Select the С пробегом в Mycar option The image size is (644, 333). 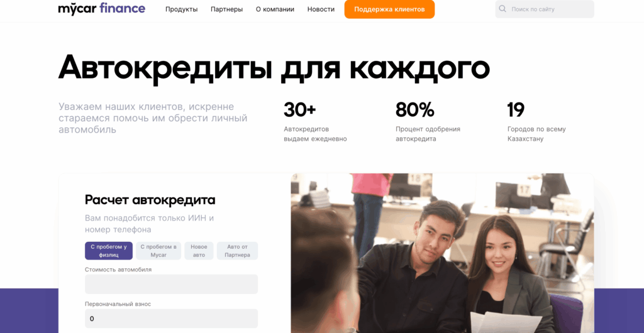point(158,251)
